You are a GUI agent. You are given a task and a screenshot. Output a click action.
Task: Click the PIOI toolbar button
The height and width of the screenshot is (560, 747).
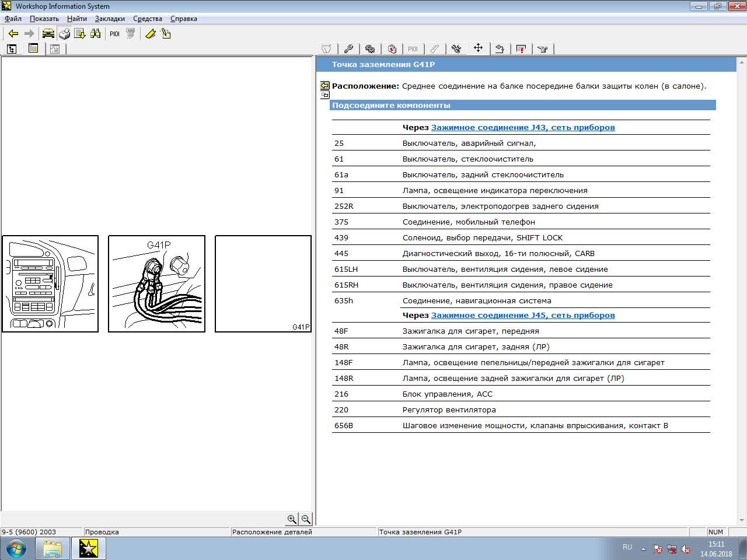114,34
